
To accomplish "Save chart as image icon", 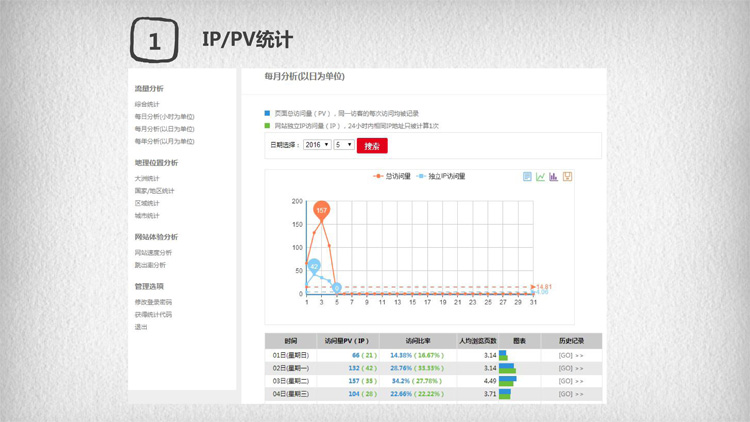I will tap(567, 177).
